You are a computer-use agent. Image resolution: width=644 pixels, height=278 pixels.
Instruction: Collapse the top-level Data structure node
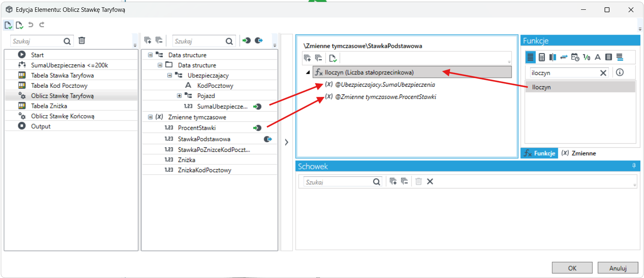150,55
